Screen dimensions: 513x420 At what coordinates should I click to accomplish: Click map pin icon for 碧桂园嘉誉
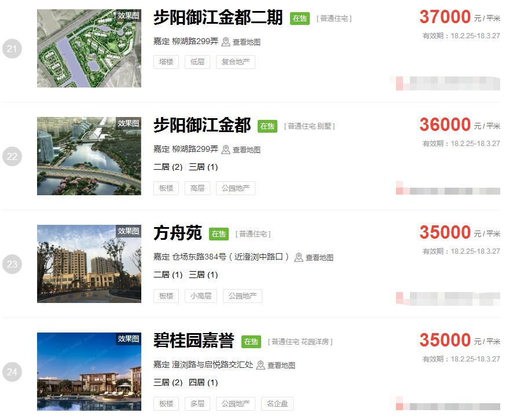pyautogui.click(x=261, y=365)
